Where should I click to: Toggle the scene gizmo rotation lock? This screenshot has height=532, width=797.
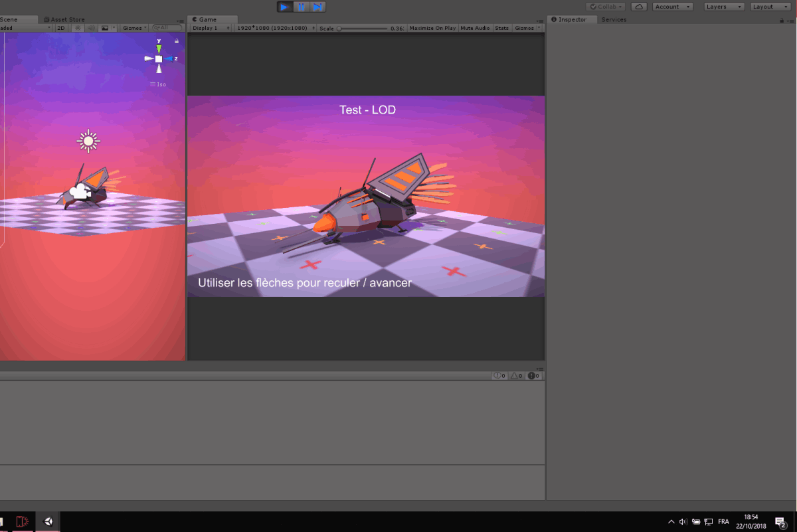[177, 41]
